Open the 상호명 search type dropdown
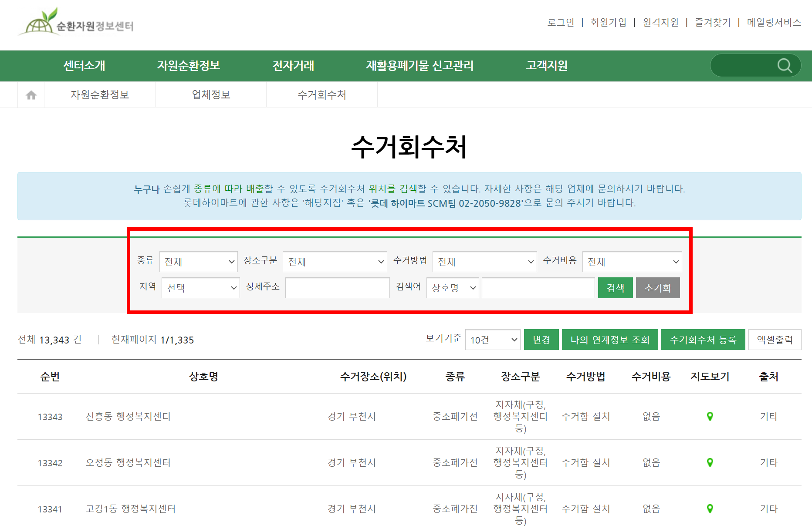The width and height of the screenshot is (812, 529). coord(452,288)
